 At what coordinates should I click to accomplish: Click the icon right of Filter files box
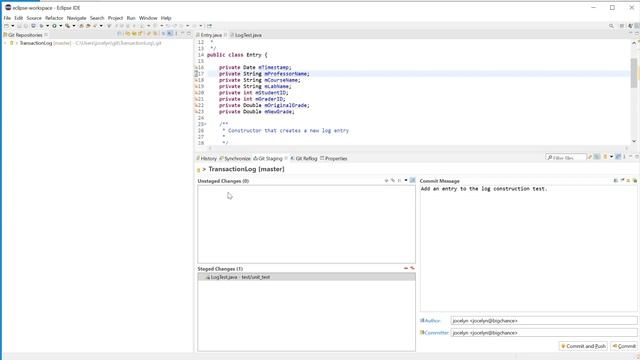coord(590,157)
